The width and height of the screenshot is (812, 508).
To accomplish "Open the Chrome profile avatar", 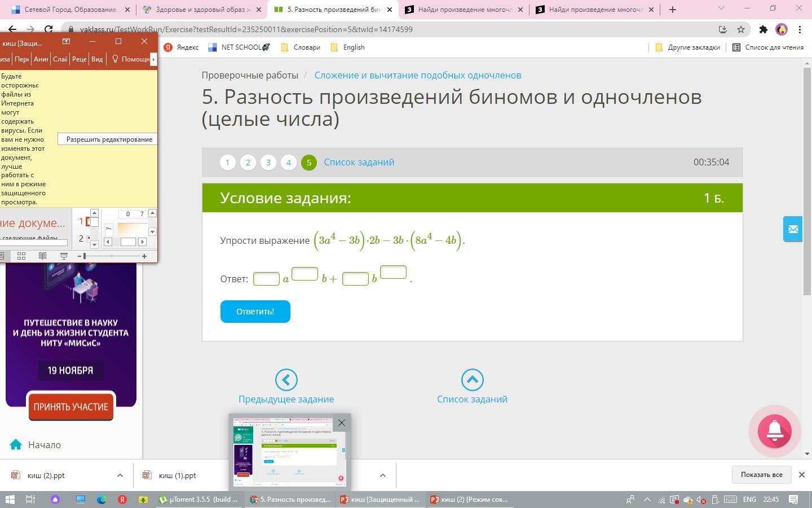I will [x=782, y=29].
